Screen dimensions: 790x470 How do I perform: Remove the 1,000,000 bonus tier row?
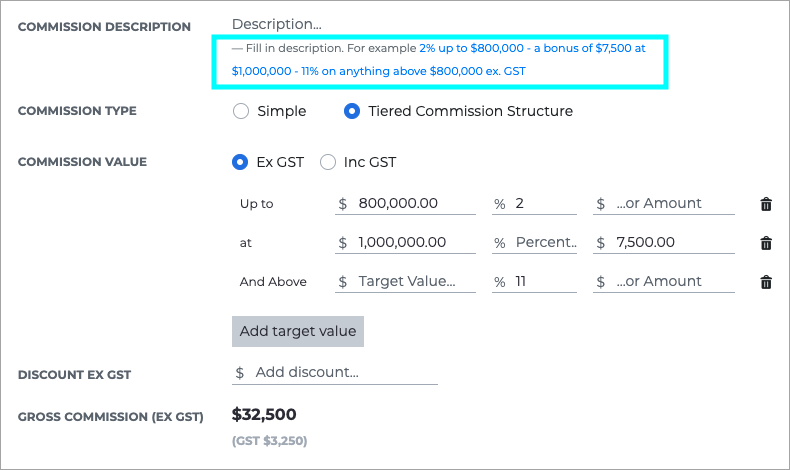[766, 243]
